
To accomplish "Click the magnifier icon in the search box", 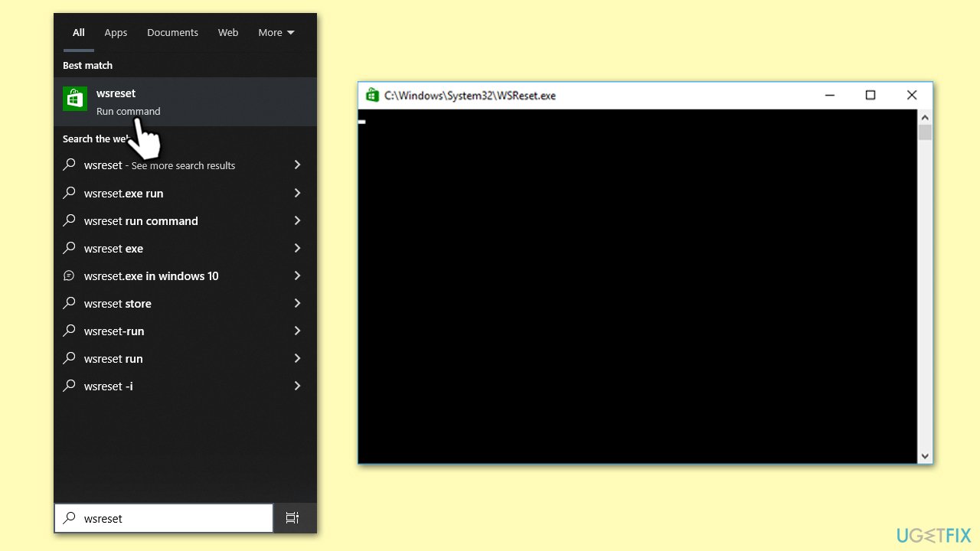I will click(x=70, y=518).
